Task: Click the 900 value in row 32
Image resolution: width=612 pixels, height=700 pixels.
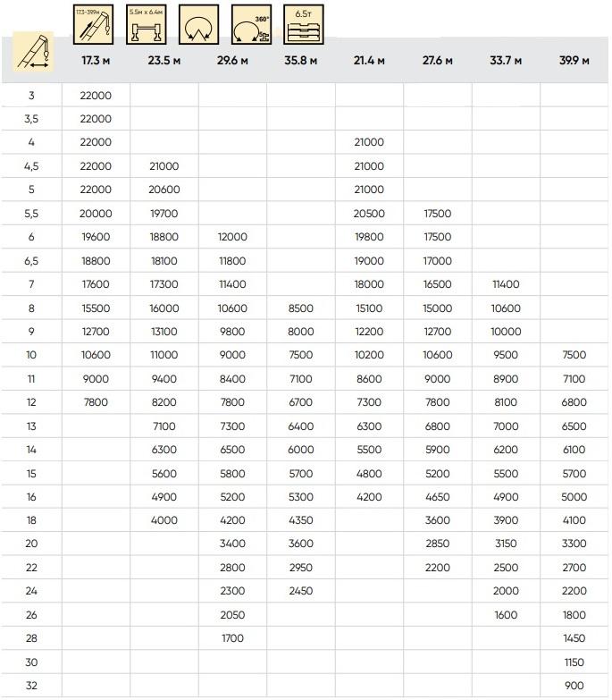Action: (574, 686)
